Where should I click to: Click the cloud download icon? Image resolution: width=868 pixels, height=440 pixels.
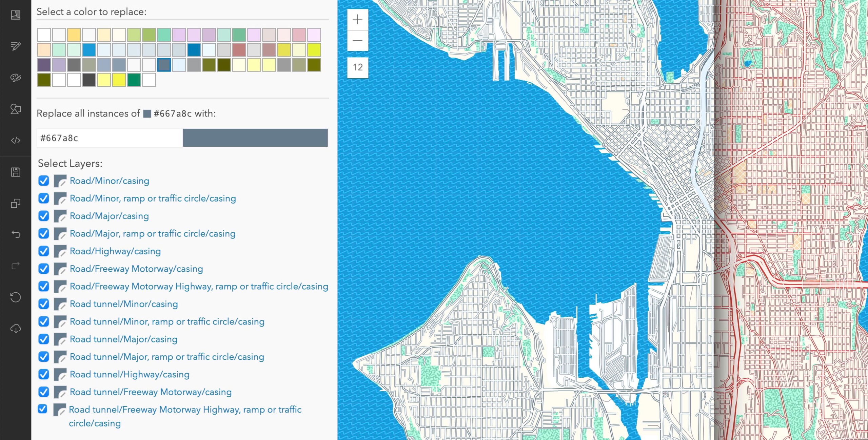click(x=16, y=329)
